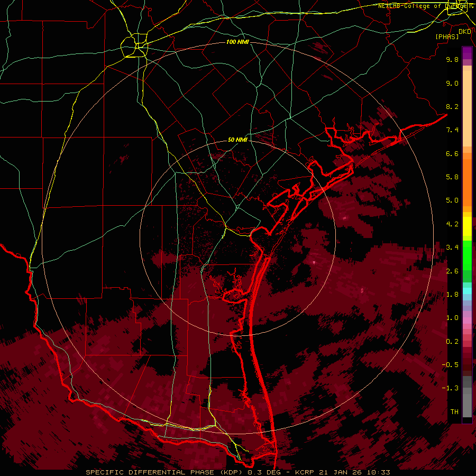This screenshot has height=476, width=476.
Task: Click the 0.2 legend value
Action: click(x=452, y=342)
